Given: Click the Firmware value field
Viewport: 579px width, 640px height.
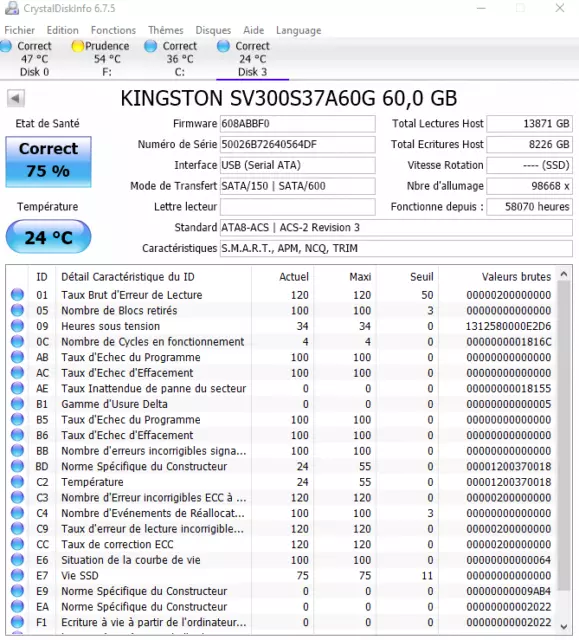Looking at the screenshot, I should coord(297,124).
